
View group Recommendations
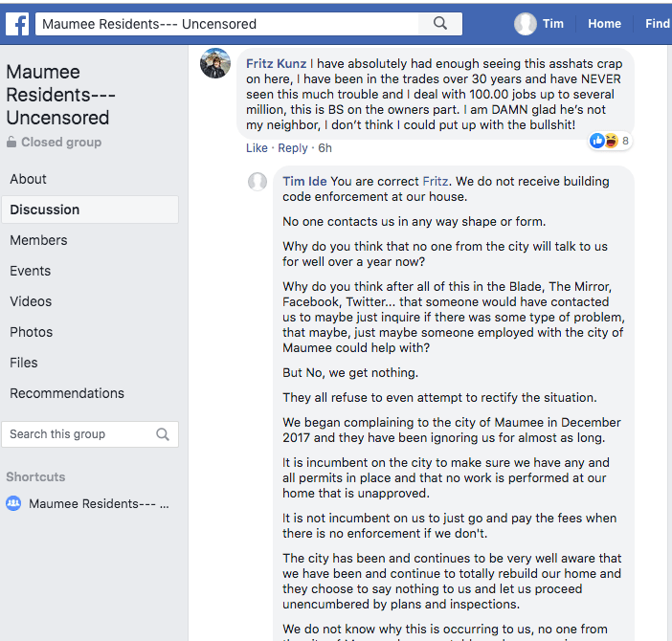(67, 393)
